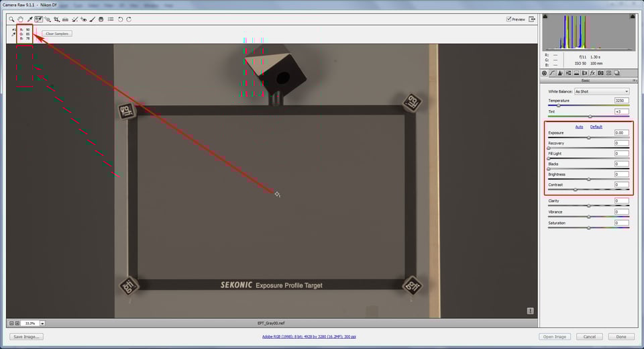644x349 pixels.
Task: Toggle highlight clipping warning in histogram
Action: click(633, 16)
